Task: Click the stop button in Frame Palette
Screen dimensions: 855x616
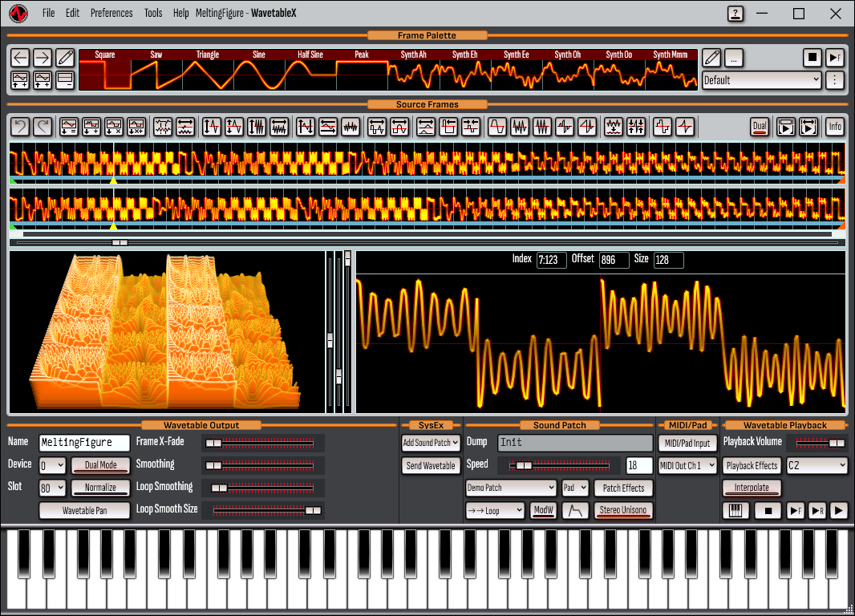Action: coord(812,58)
